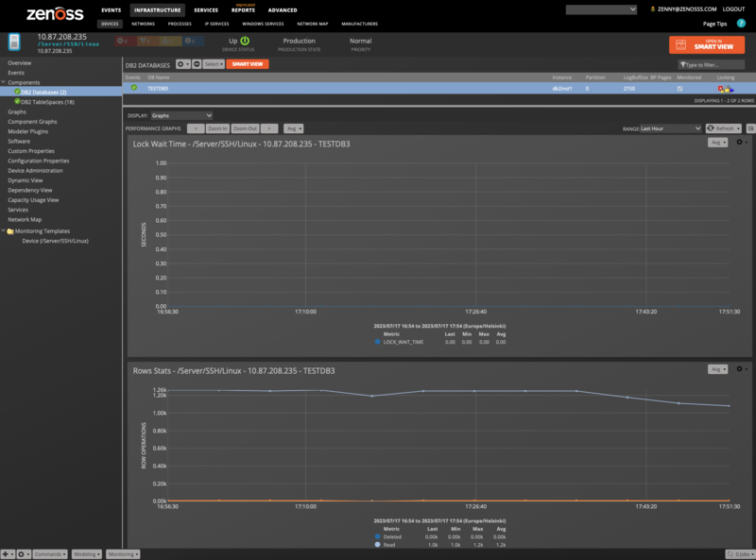Switch to the Processes sub-tab
Viewport: 756px width, 560px height.
(180, 24)
